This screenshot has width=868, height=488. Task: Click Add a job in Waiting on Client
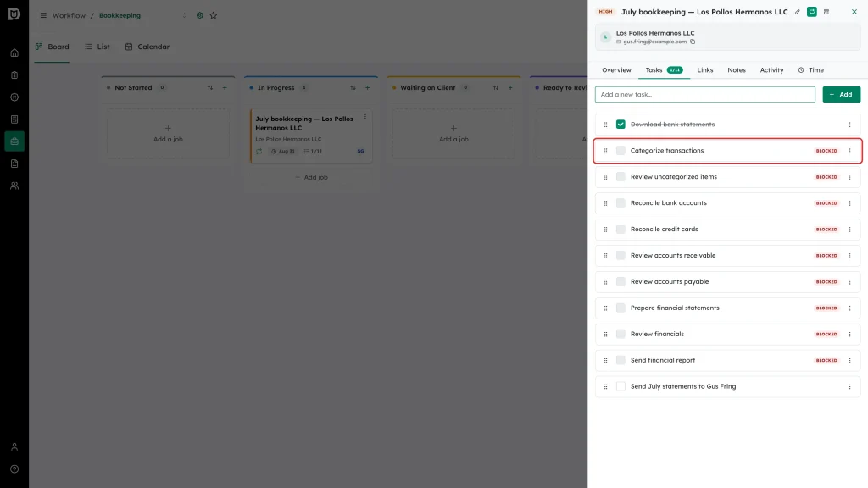[453, 133]
